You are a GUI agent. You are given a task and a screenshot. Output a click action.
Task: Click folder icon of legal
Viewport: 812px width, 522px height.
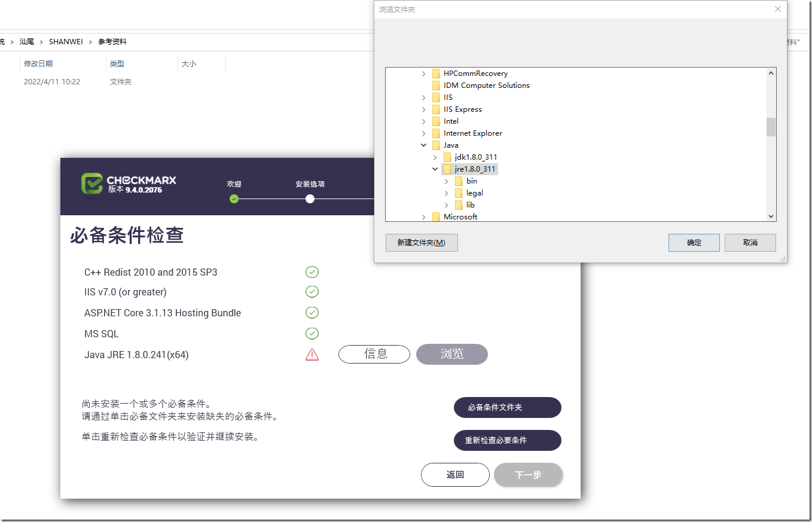[x=459, y=193]
